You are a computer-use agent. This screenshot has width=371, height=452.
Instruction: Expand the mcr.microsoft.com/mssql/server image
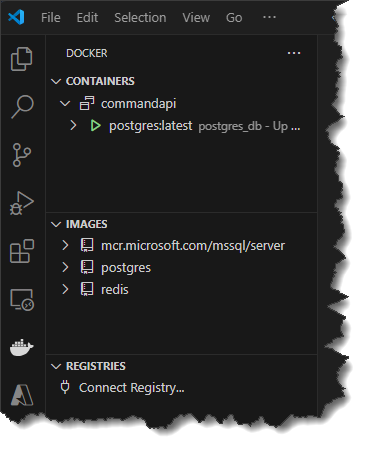[x=65, y=245]
